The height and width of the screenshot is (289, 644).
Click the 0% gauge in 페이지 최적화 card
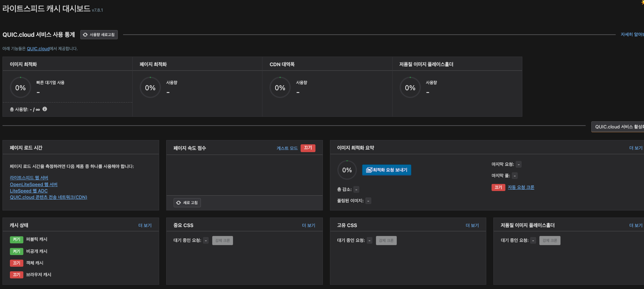click(150, 88)
